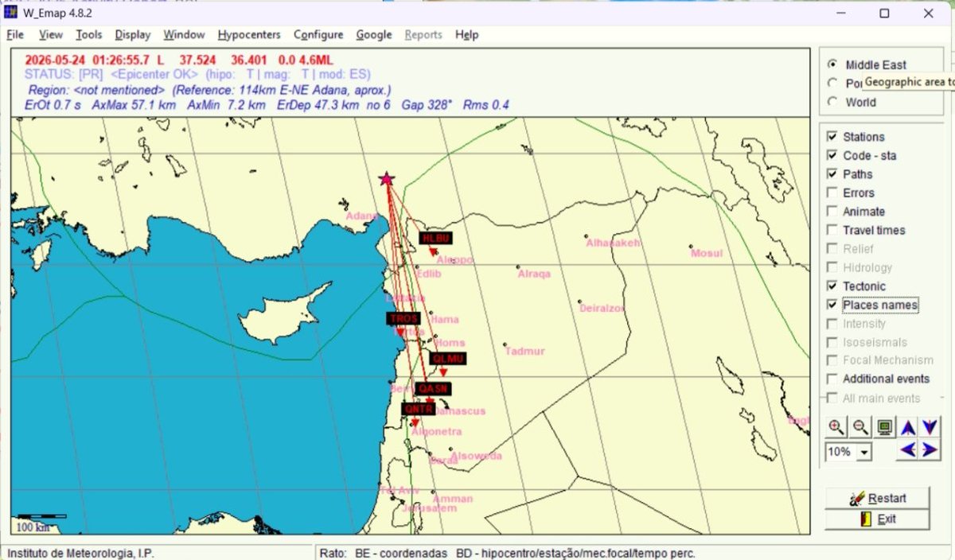Click the Rato mouse-help status bar text

click(508, 553)
